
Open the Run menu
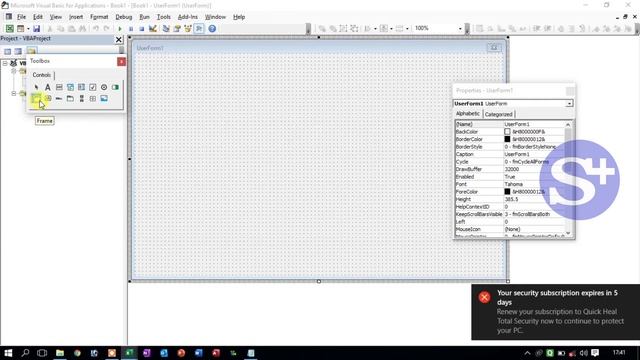click(x=144, y=17)
